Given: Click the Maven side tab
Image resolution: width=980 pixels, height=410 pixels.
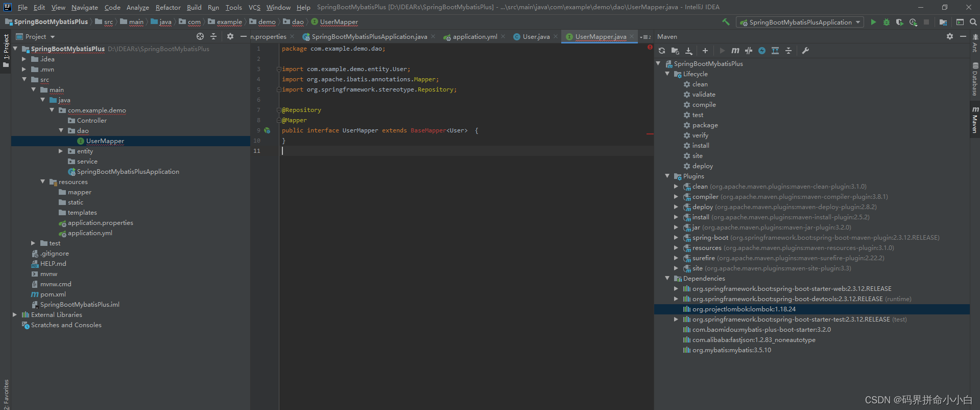Looking at the screenshot, I should tap(975, 120).
